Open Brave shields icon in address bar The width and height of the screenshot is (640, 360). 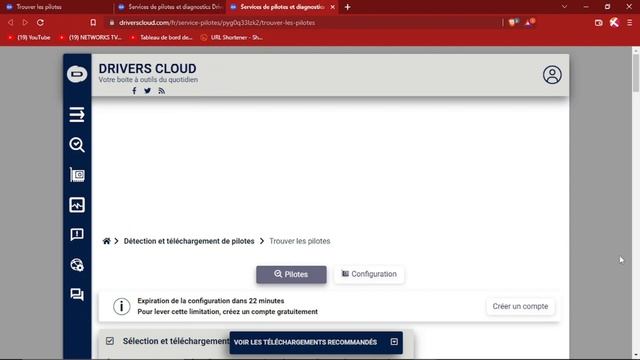(x=513, y=22)
